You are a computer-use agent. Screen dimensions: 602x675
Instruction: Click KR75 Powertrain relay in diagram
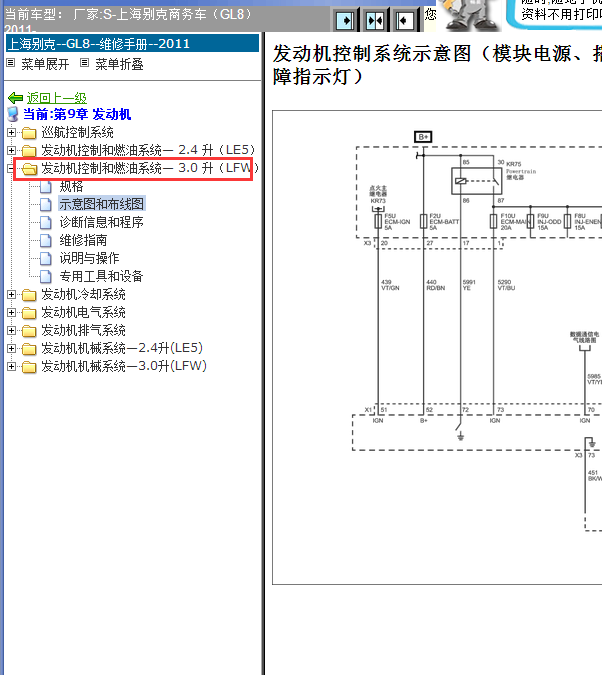click(x=477, y=181)
